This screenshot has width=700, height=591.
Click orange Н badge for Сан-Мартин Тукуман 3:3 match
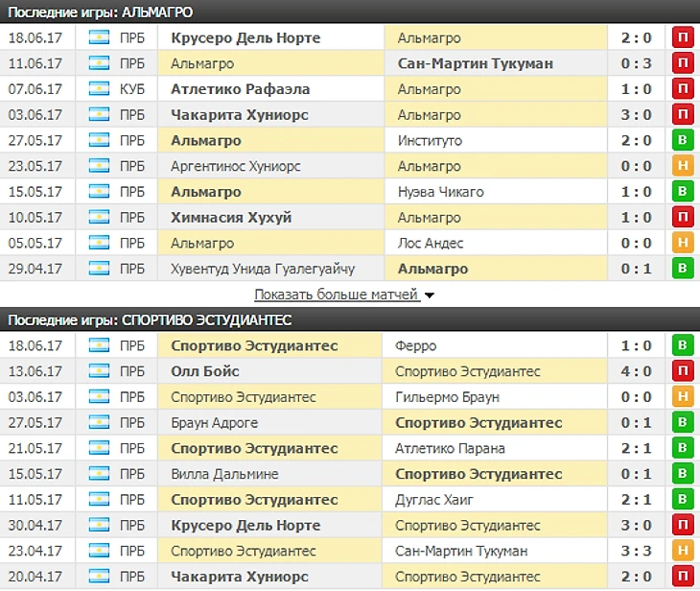pos(684,552)
